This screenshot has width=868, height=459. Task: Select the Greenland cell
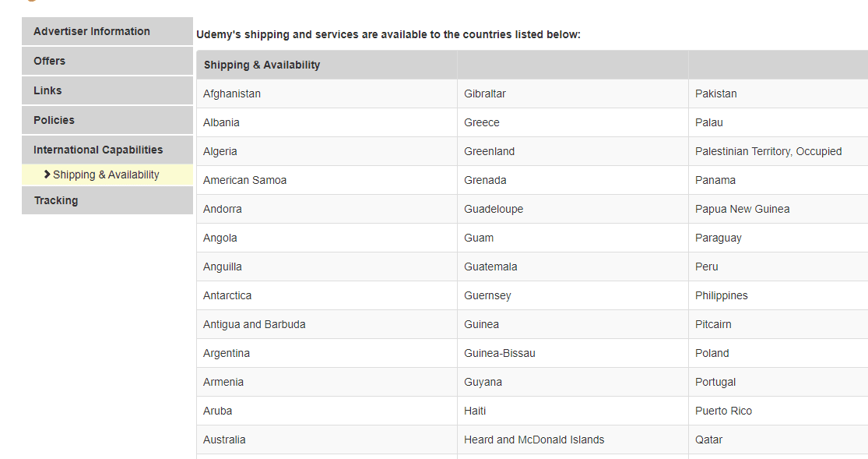pos(573,151)
